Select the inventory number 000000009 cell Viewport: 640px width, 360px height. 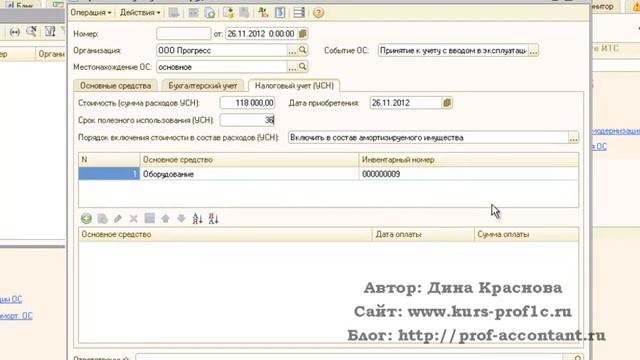point(469,174)
